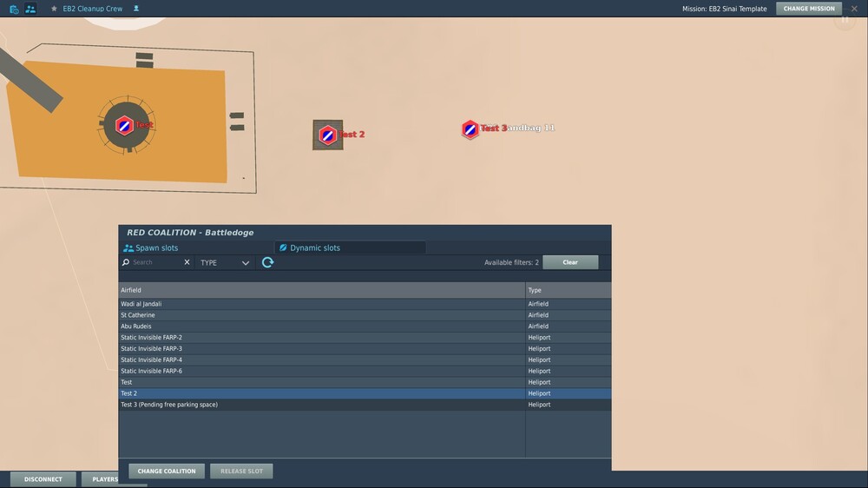
Task: Toggle the favorite star for EB2 Cleanup Crew
Action: click(54, 9)
